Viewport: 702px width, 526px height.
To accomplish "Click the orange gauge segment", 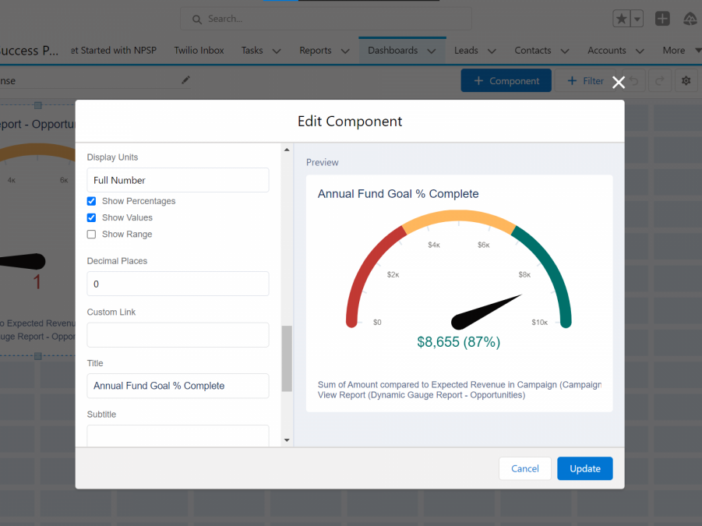I will coord(458,217).
